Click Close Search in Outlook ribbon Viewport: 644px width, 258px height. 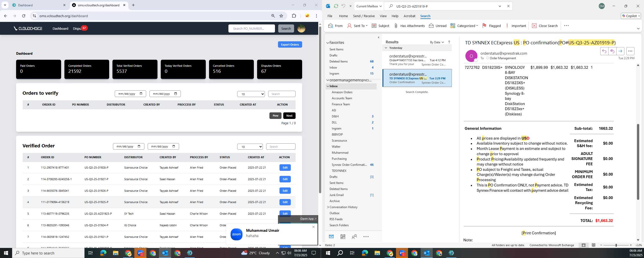tap(545, 26)
